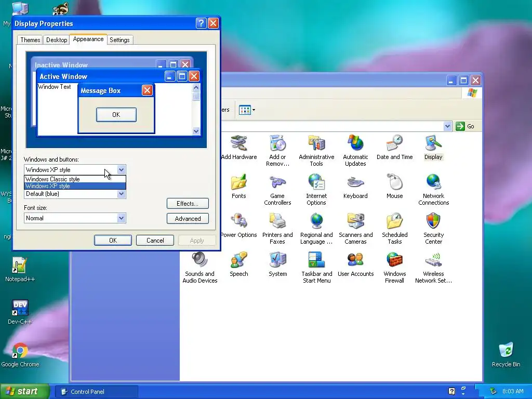Open the color scheme Default (blue) dropdown
532x399 pixels.
click(x=75, y=194)
